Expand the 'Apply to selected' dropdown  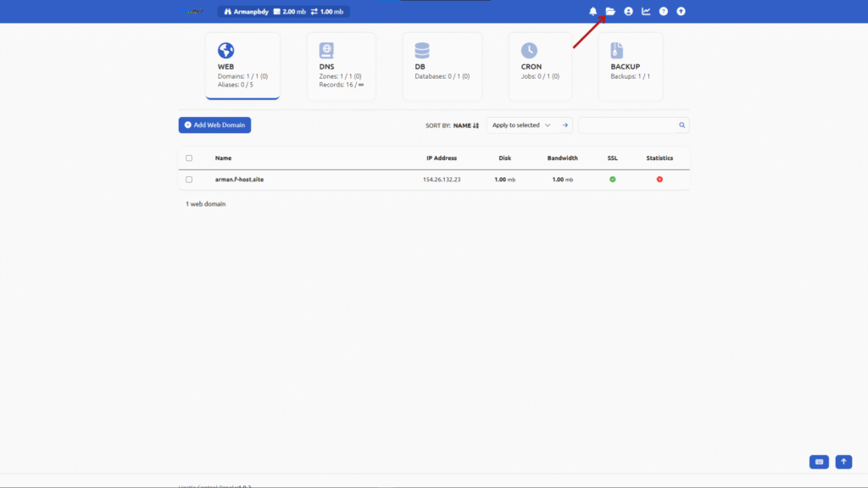click(521, 125)
